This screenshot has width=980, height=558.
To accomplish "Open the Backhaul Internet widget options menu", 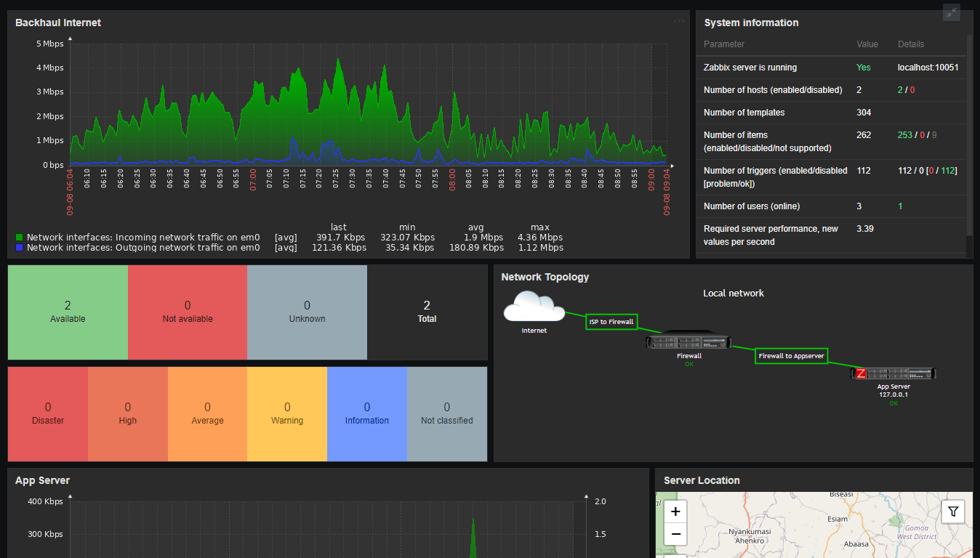I will [x=679, y=21].
